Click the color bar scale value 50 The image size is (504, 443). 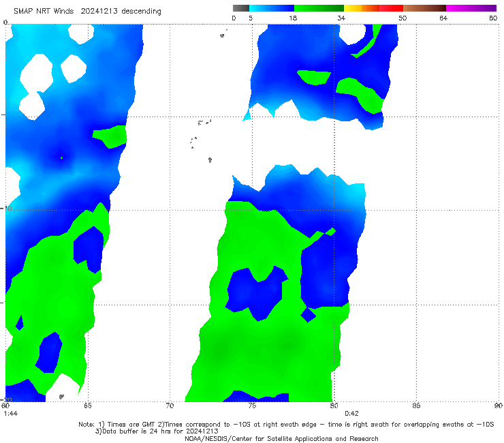point(403,18)
